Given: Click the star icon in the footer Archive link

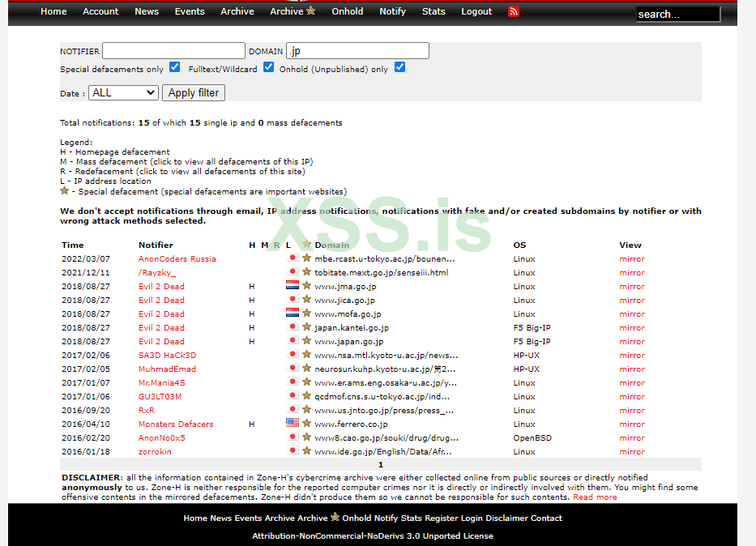Looking at the screenshot, I should coord(335,517).
